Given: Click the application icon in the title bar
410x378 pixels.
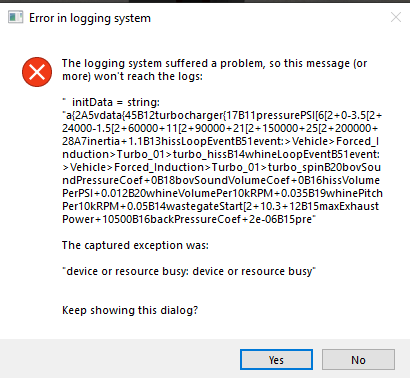Looking at the screenshot, I should (16, 17).
